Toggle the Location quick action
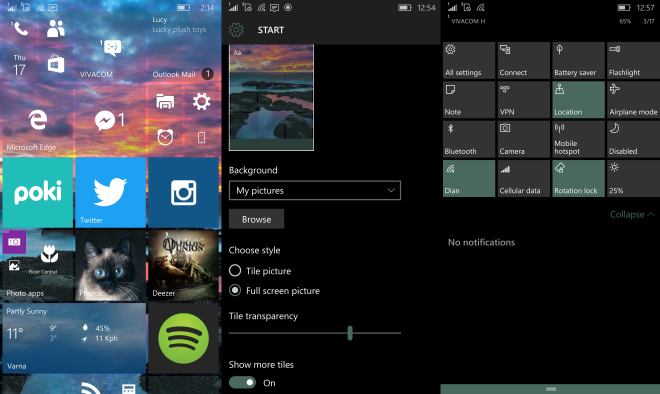The height and width of the screenshot is (394, 660). coord(578,100)
